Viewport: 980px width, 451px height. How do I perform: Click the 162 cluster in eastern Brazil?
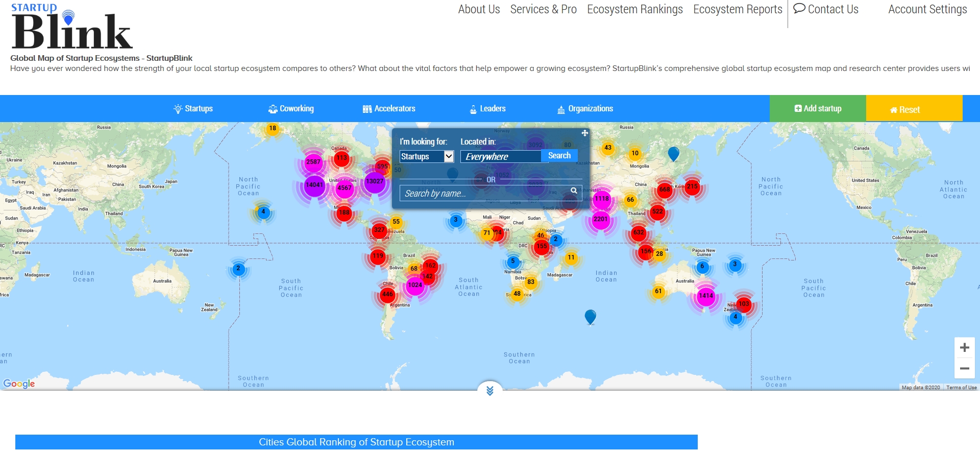pyautogui.click(x=431, y=266)
